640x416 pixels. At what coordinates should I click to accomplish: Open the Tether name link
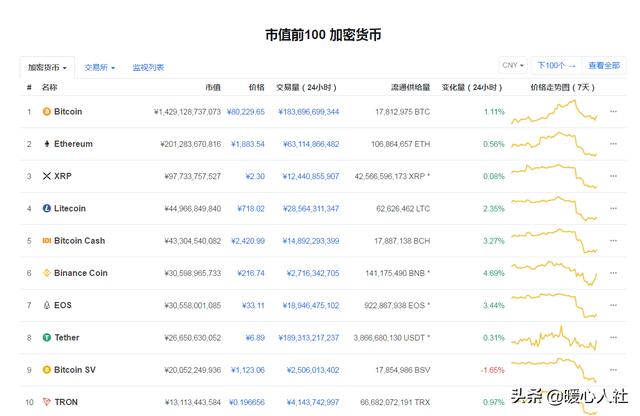pyautogui.click(x=67, y=337)
